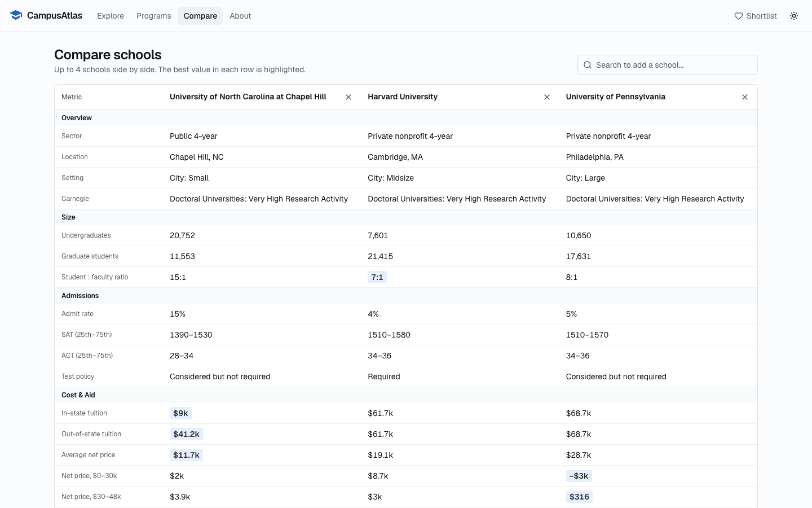Open the About page
The image size is (812, 508).
point(240,16)
